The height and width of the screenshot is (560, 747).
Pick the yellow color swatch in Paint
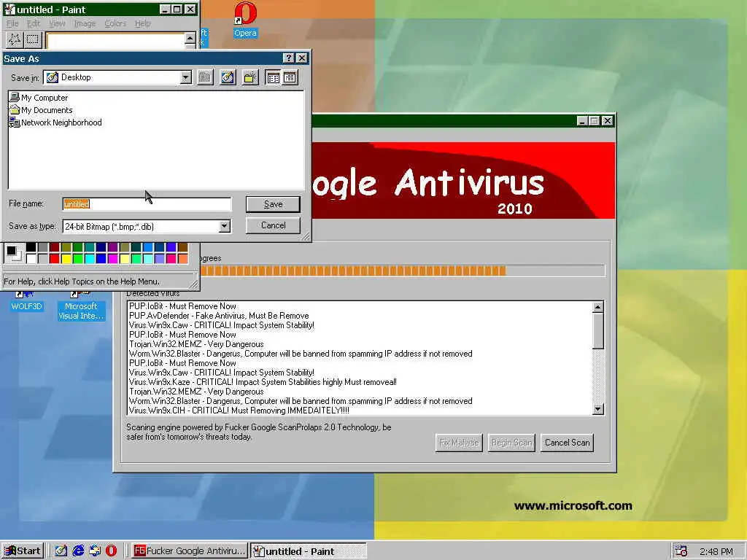66,259
